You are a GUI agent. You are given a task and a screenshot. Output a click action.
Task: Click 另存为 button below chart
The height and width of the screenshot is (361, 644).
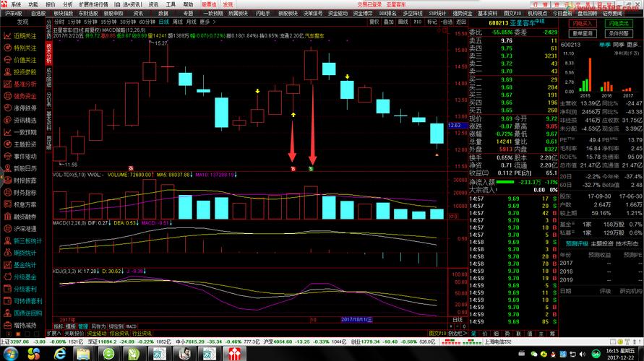(x=98, y=326)
